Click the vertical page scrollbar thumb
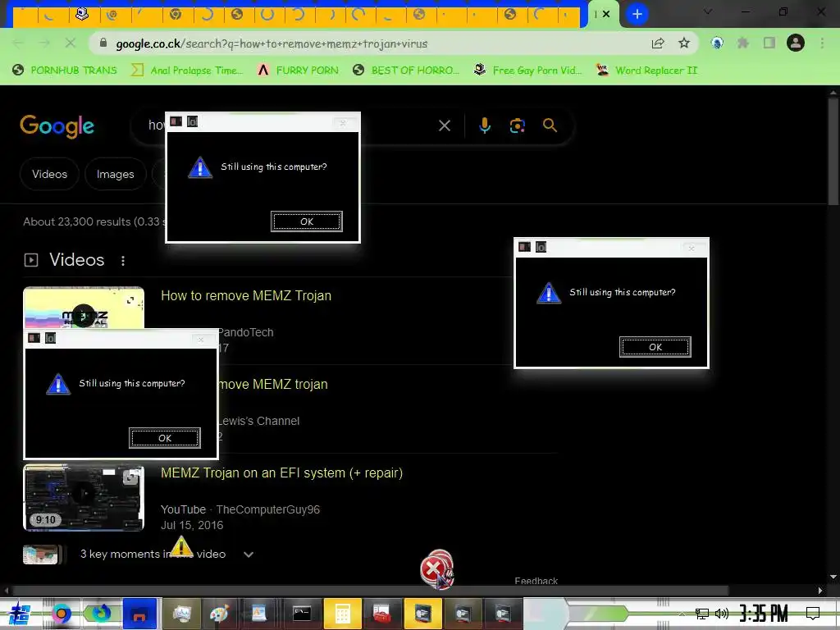840x630 pixels. 833,152
